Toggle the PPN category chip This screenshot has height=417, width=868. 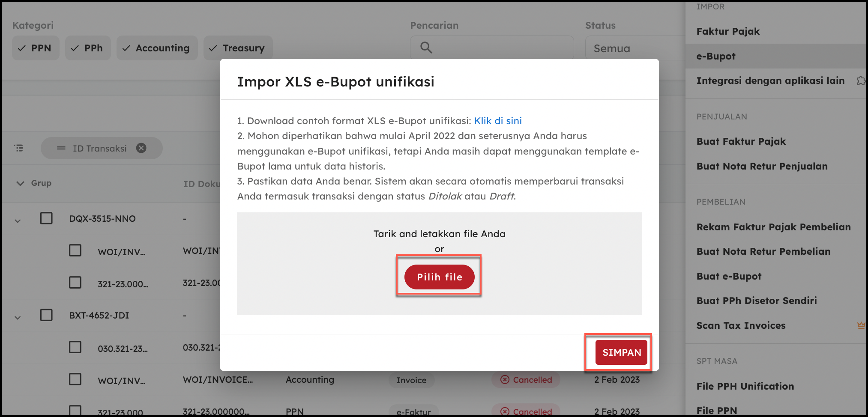click(36, 48)
